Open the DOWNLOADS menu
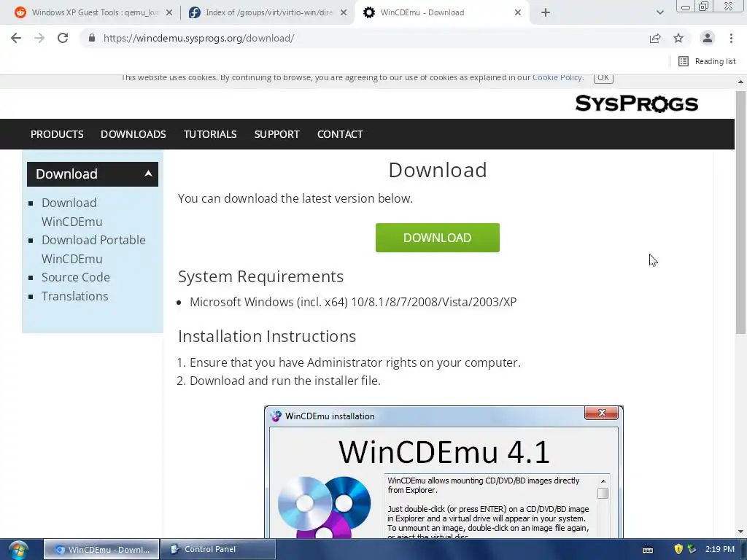Image resolution: width=747 pixels, height=560 pixels. [133, 134]
